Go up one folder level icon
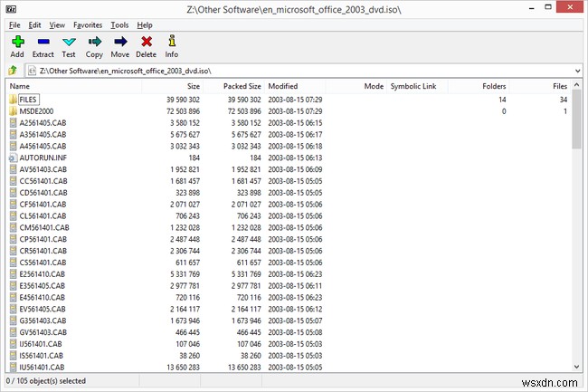The image size is (588, 392). click(13, 71)
